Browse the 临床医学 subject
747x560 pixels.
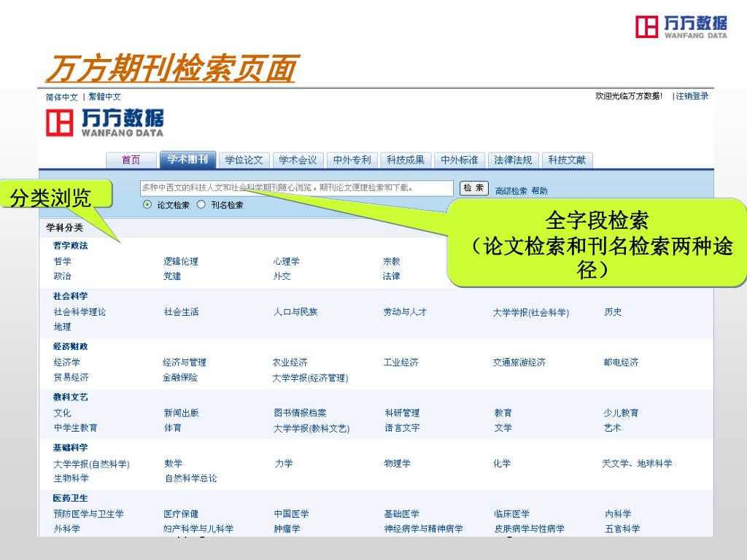tap(511, 514)
